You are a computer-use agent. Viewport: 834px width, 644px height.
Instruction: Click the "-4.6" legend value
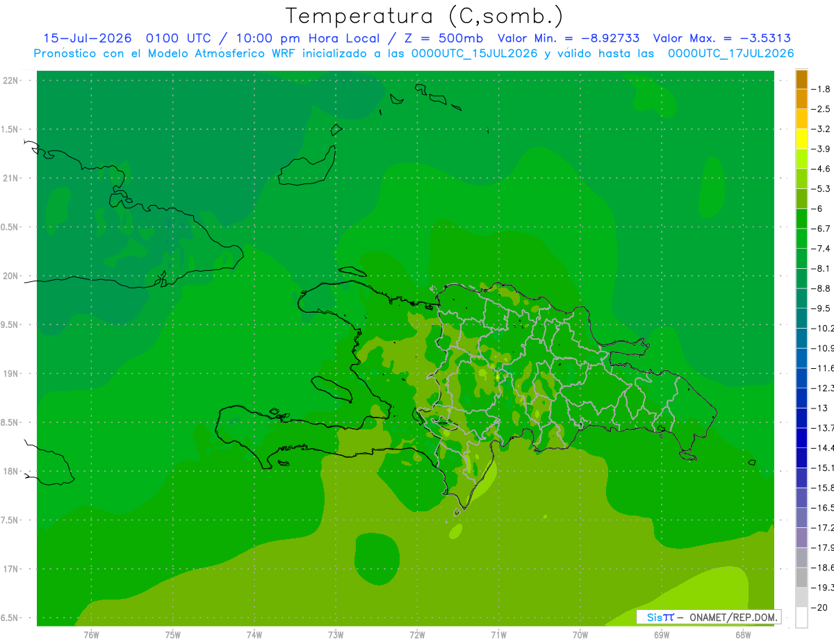tap(821, 169)
